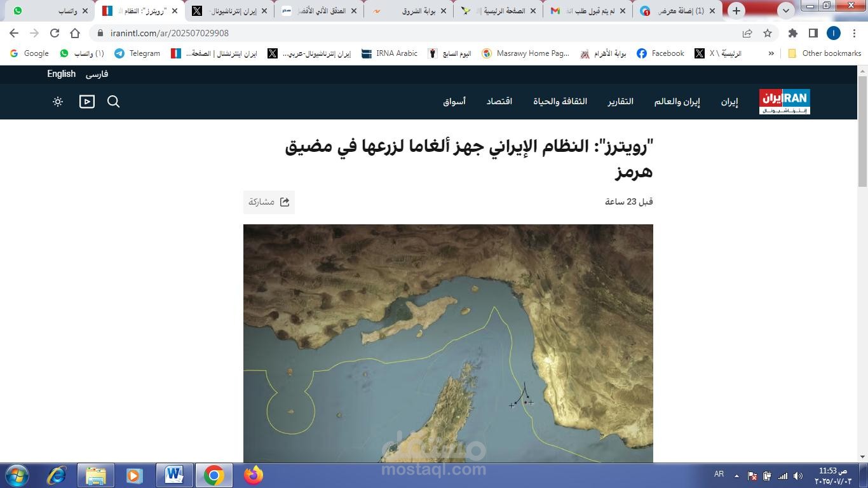Image resolution: width=868 pixels, height=488 pixels.
Task: Launch Internet Explorer from taskbar
Action: point(57,475)
